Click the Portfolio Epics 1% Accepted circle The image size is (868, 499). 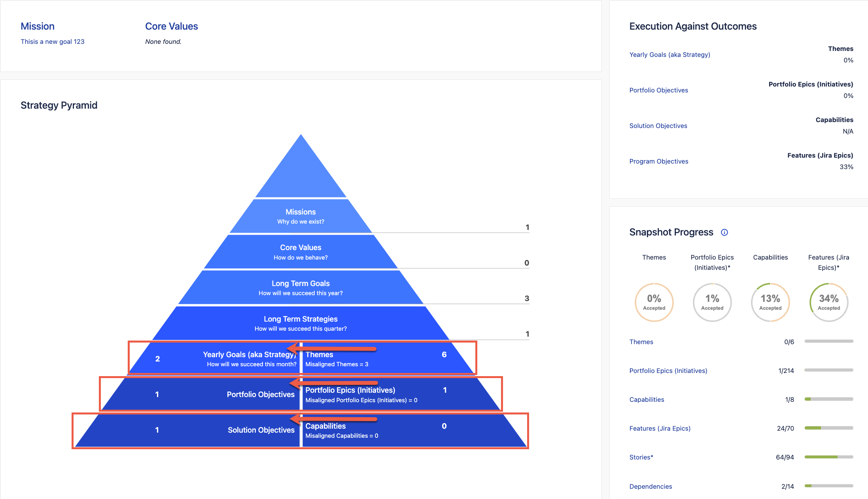(x=712, y=302)
